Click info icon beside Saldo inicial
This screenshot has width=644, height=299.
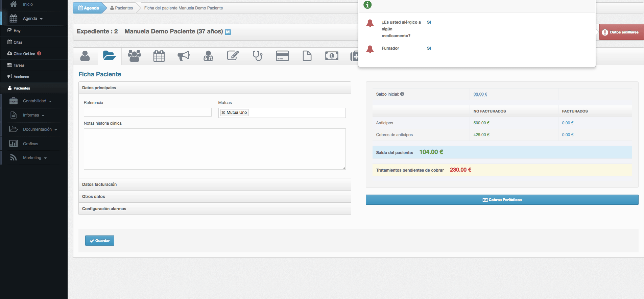click(x=402, y=94)
